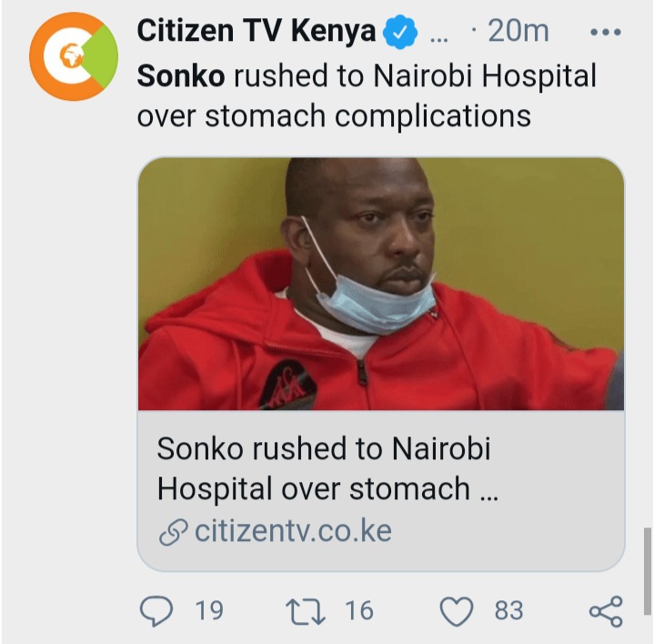The image size is (654, 644).
Task: Reply using the comment bubble icon
Action: [156, 611]
